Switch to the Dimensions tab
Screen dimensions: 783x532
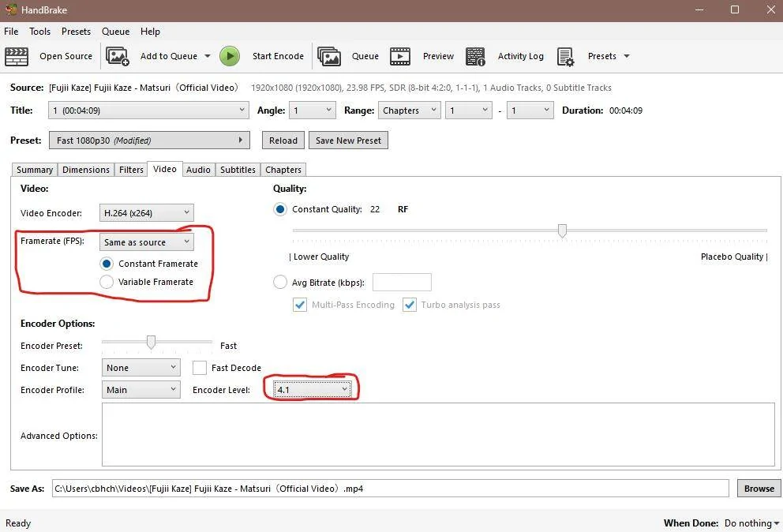(86, 170)
